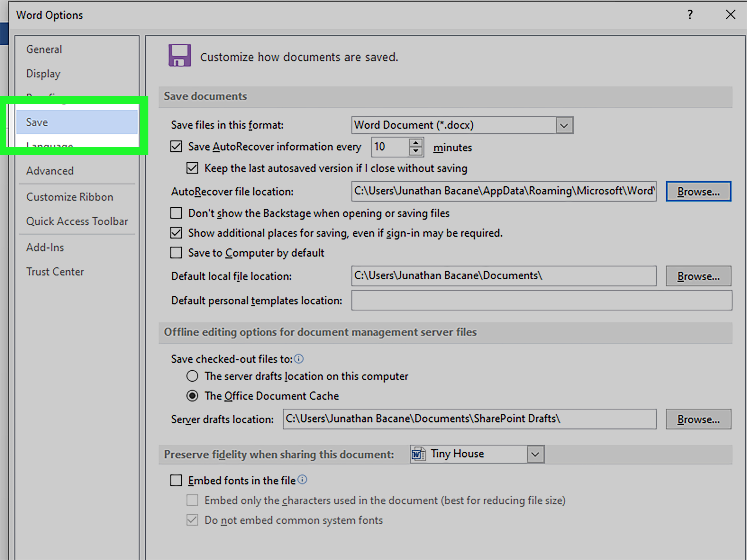Select The Office Document Cache option
Image resolution: width=747 pixels, height=560 pixels.
click(x=192, y=396)
